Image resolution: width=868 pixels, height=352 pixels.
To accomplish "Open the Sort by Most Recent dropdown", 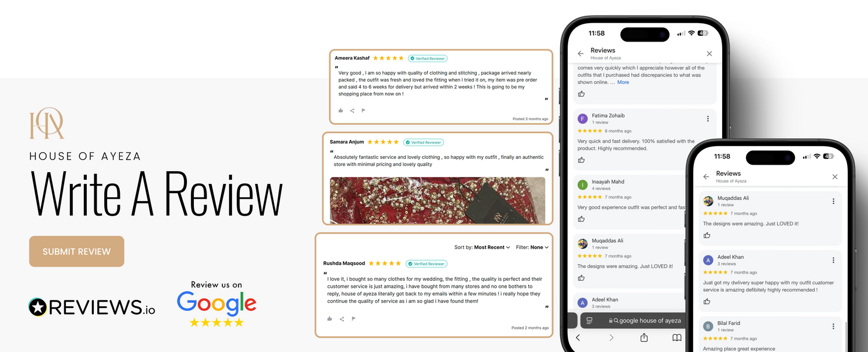I will (x=482, y=247).
